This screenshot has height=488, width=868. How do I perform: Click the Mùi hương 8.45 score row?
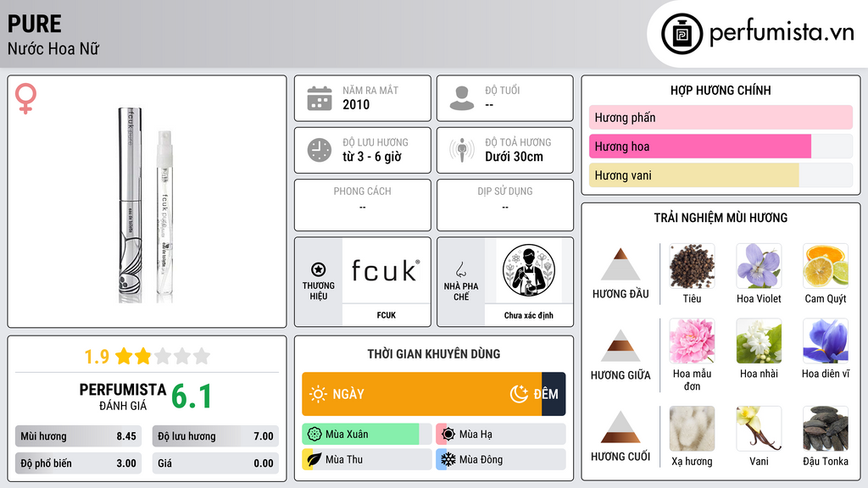(x=78, y=436)
